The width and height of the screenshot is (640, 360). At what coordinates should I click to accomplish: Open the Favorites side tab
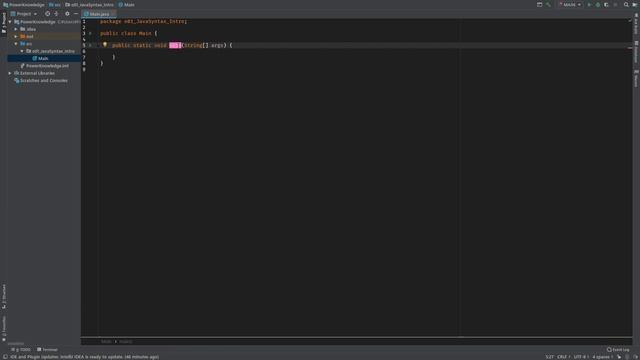[x=4, y=329]
